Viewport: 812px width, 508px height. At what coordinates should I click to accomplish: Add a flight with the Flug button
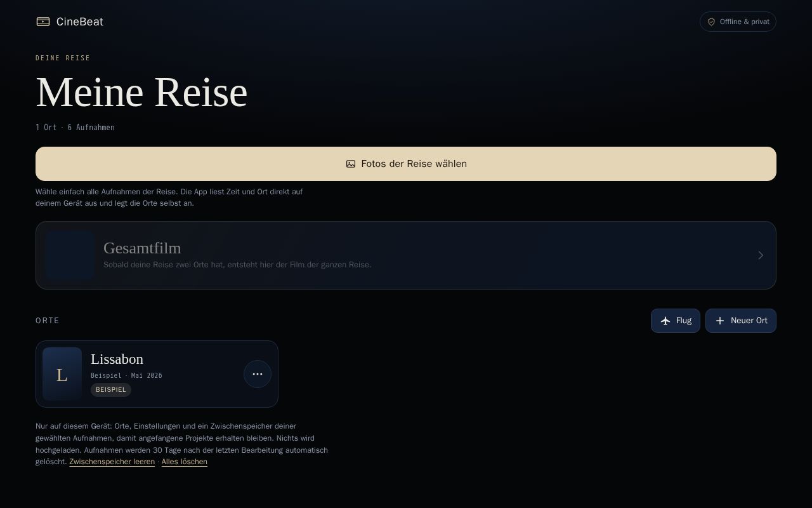click(676, 321)
